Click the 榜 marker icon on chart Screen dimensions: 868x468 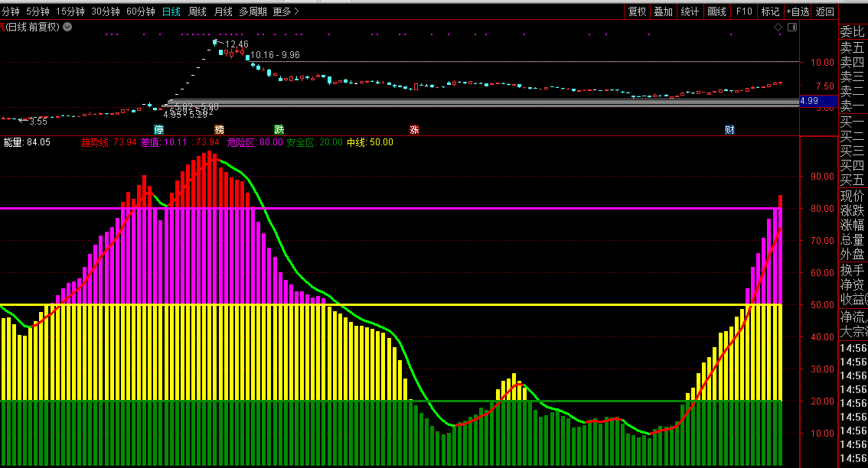[220, 129]
